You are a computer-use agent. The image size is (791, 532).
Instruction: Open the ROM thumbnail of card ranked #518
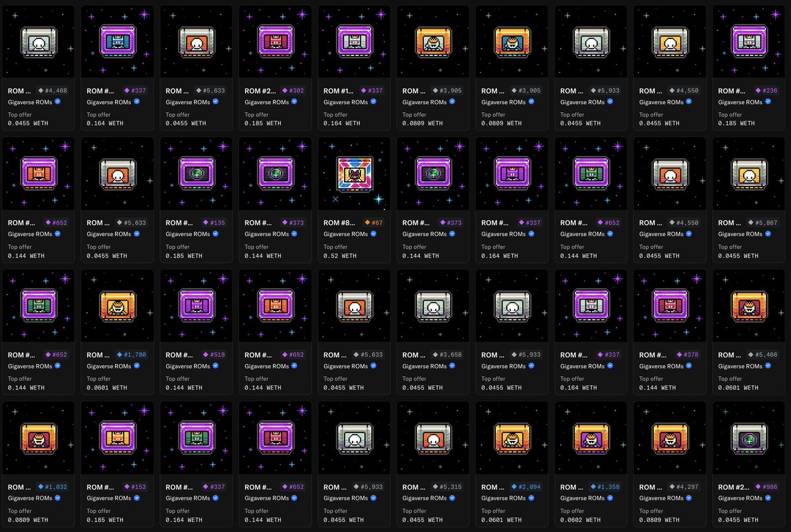click(196, 306)
